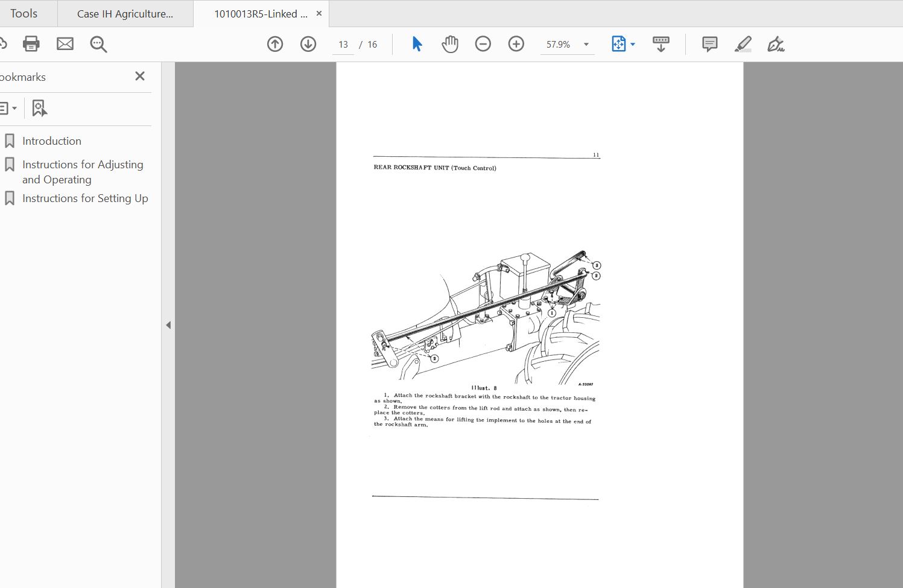
Task: Select the highlight text pen tool
Action: click(x=743, y=44)
